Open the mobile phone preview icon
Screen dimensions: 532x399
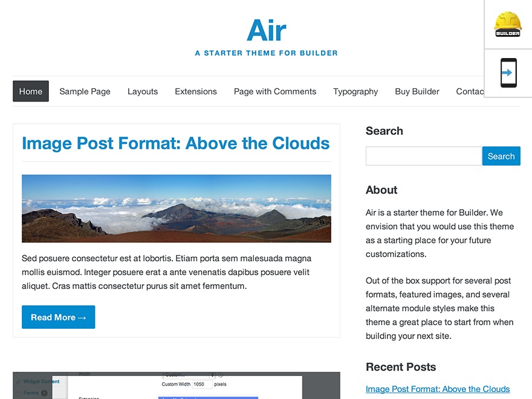pyautogui.click(x=508, y=73)
